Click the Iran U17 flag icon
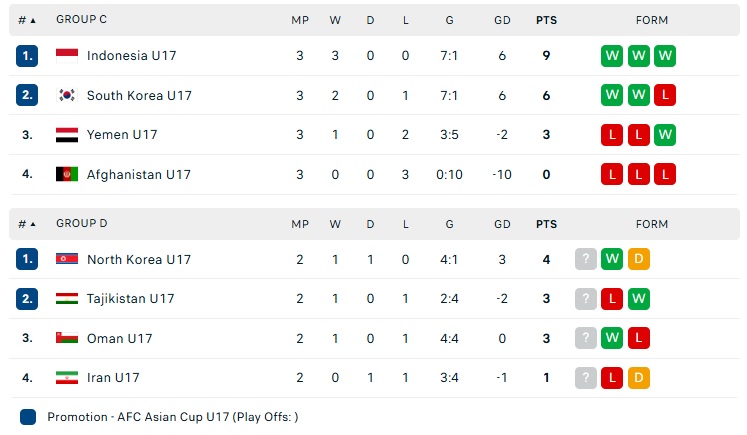The width and height of the screenshot is (747, 435). (x=67, y=378)
